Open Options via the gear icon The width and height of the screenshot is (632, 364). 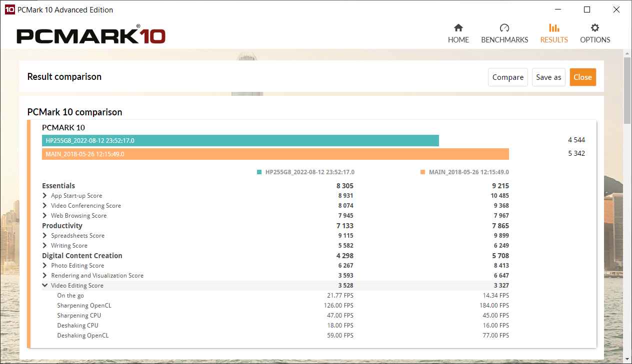tap(595, 28)
